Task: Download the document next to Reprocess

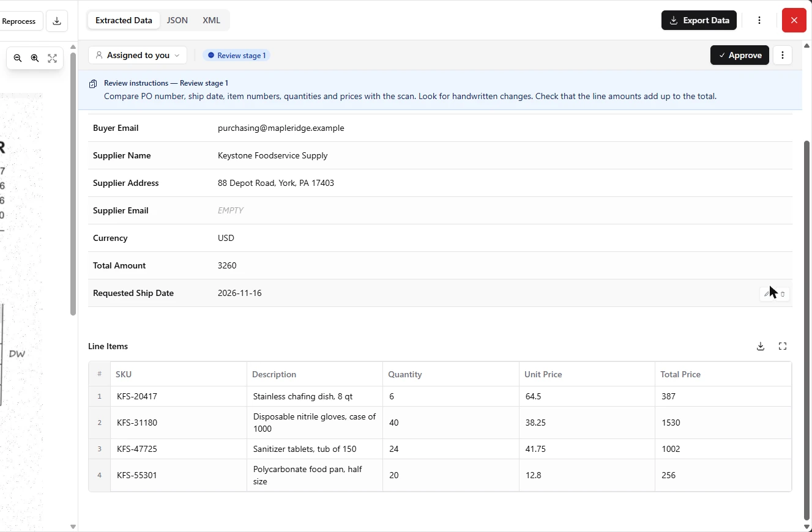Action: pos(57,21)
